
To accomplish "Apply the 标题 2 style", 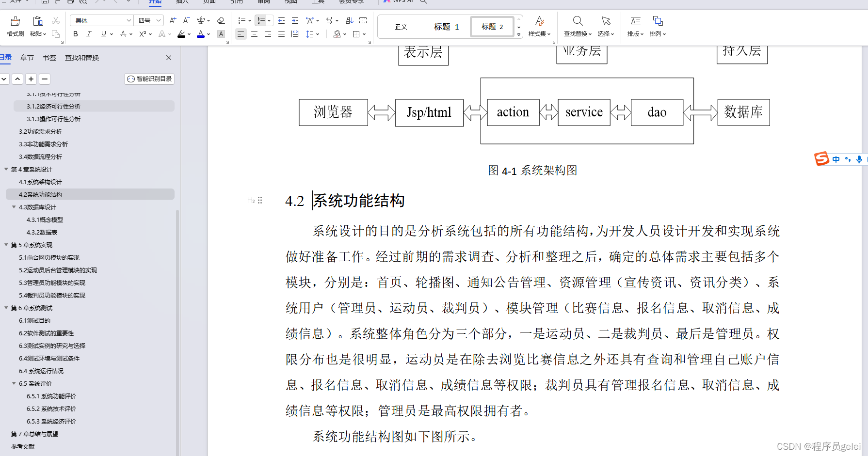I will point(492,27).
